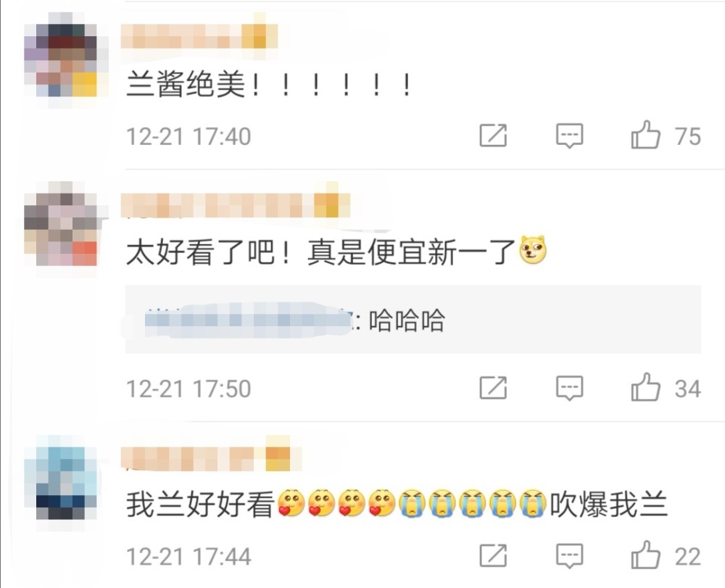The image size is (725, 588).
Task: Open the second commenter's avatar
Action: click(61, 229)
